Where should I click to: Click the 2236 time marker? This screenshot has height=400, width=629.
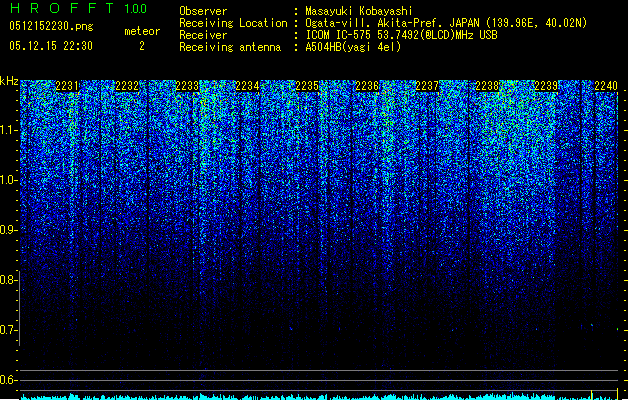point(367,86)
